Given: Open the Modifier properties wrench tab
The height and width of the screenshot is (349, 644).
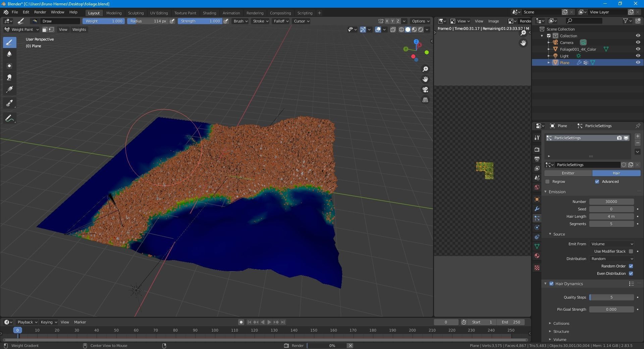Looking at the screenshot, I should click(x=537, y=209).
